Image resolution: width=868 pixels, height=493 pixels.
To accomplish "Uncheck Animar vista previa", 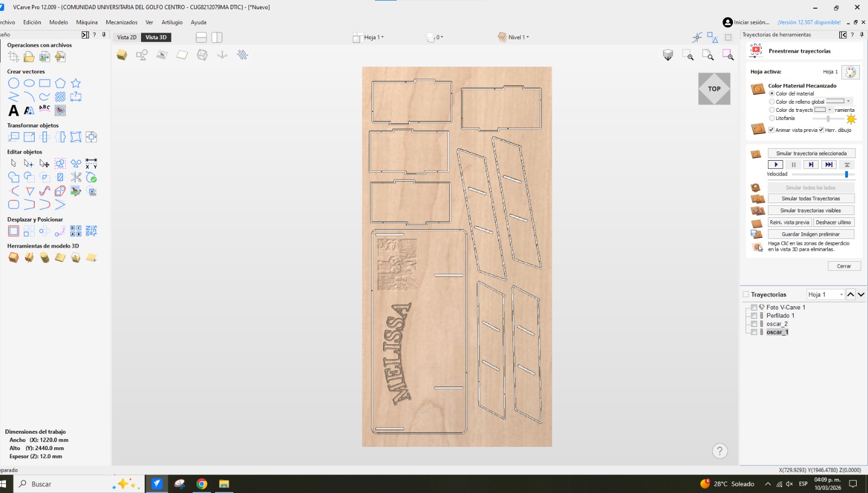I will tap(771, 130).
